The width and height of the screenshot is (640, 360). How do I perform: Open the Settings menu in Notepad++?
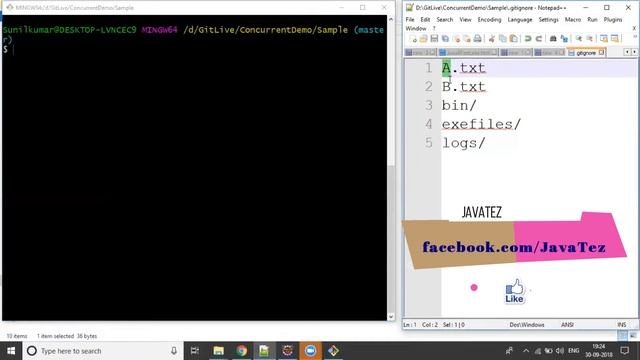pyautogui.click(x=548, y=20)
